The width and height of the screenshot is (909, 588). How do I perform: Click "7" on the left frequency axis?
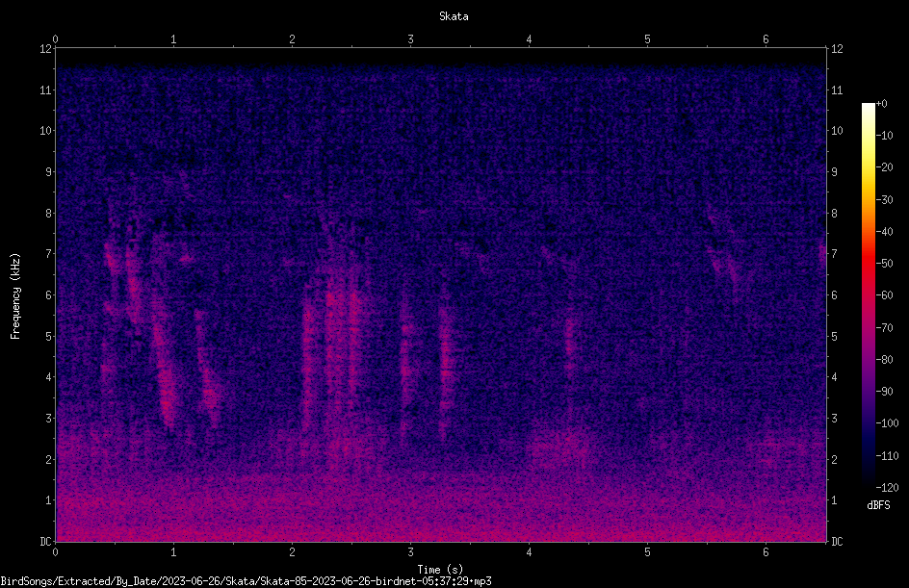coord(48,254)
